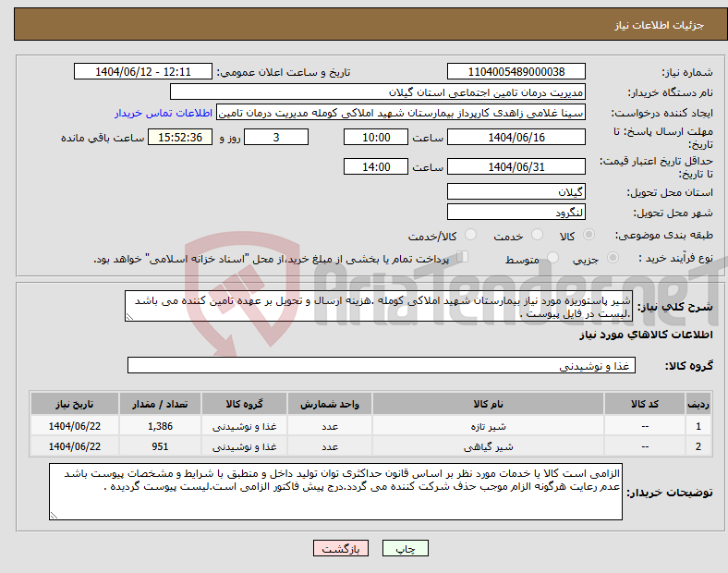Screen dimensions: 728x573
Task: Click the توضیحات خریدار notes textarea
Action: pyautogui.click(x=335, y=492)
